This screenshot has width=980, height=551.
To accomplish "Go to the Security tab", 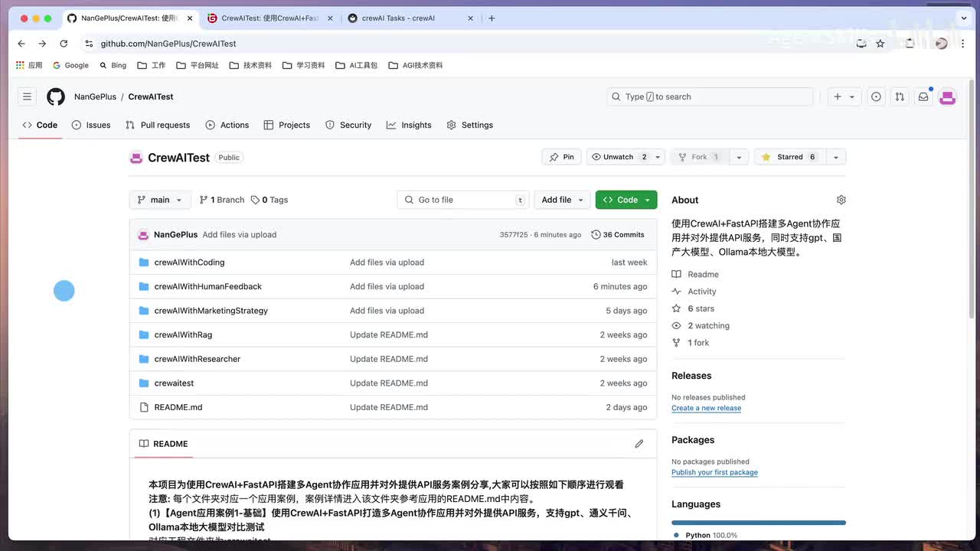I will (x=348, y=125).
